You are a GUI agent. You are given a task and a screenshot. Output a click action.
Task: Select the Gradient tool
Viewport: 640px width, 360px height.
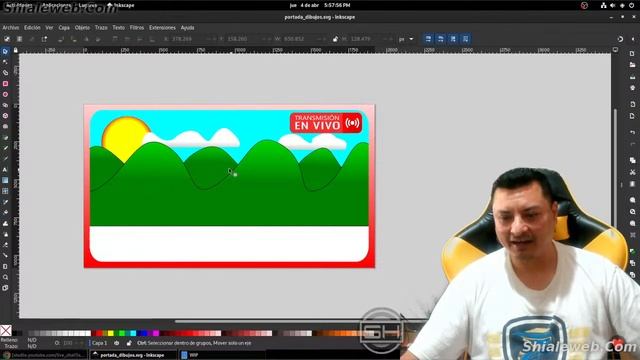click(x=5, y=180)
